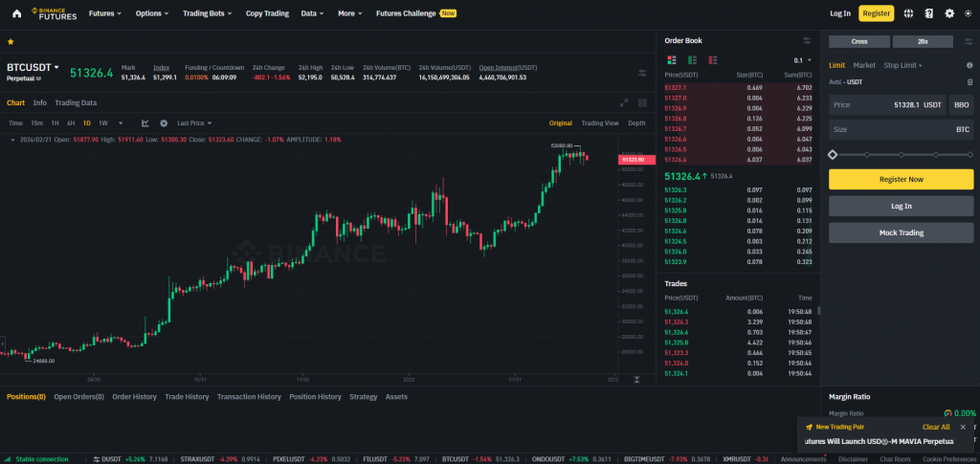Go to home via the house icon

pos(17,13)
